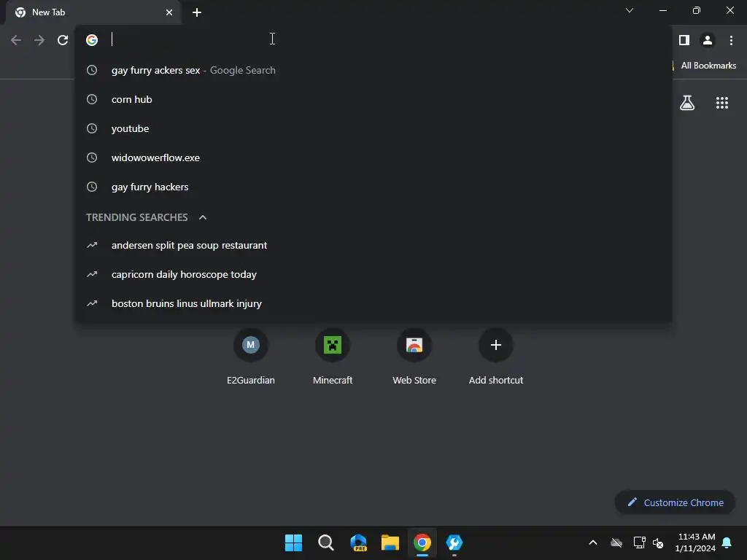The width and height of the screenshot is (747, 560).
Task: Open Windows taskbar search
Action: coord(326,542)
